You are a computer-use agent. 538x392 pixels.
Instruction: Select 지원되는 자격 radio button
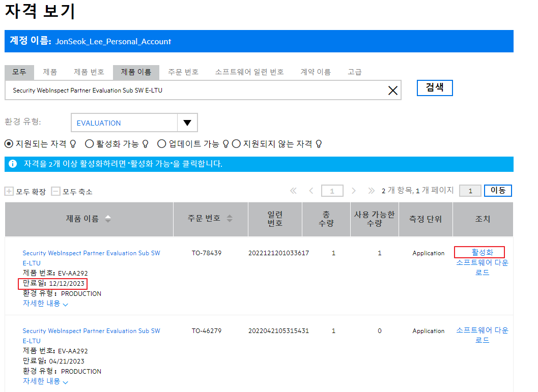9,144
